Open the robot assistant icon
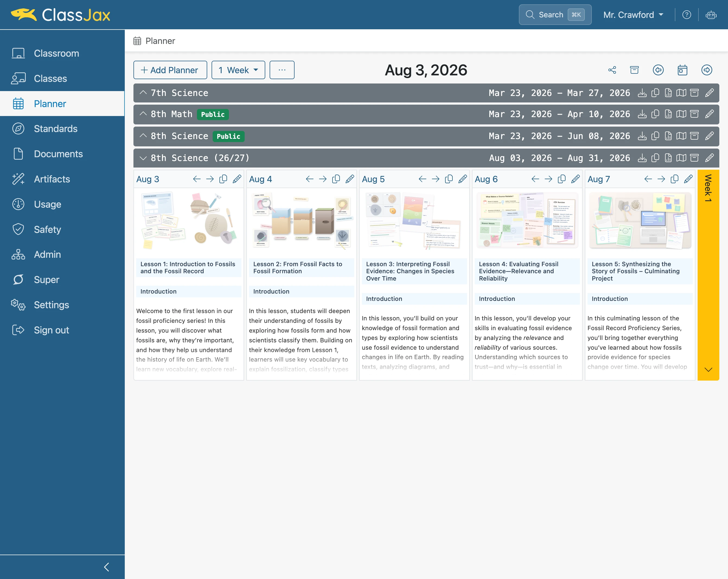Viewport: 728px width, 579px height. click(x=711, y=15)
